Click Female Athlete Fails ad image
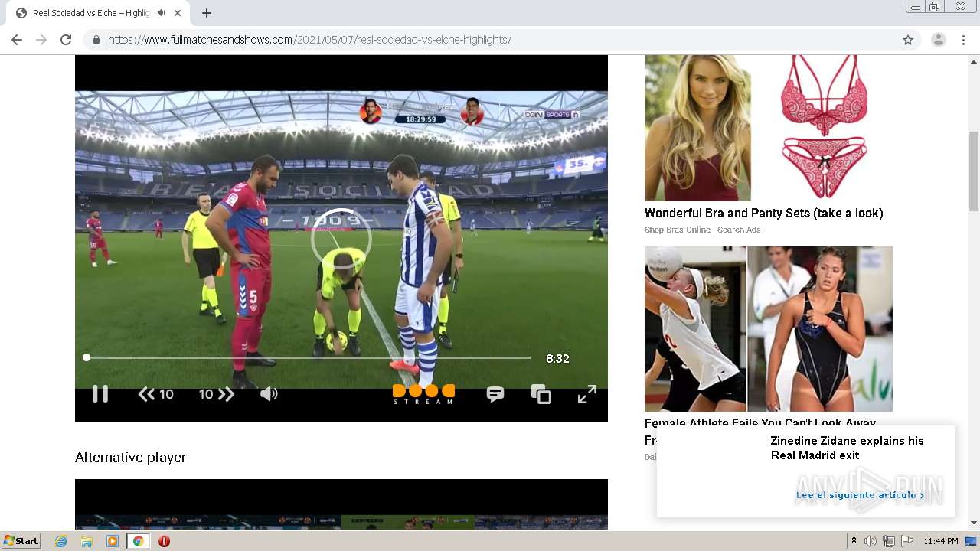This screenshot has height=551, width=980. [769, 328]
